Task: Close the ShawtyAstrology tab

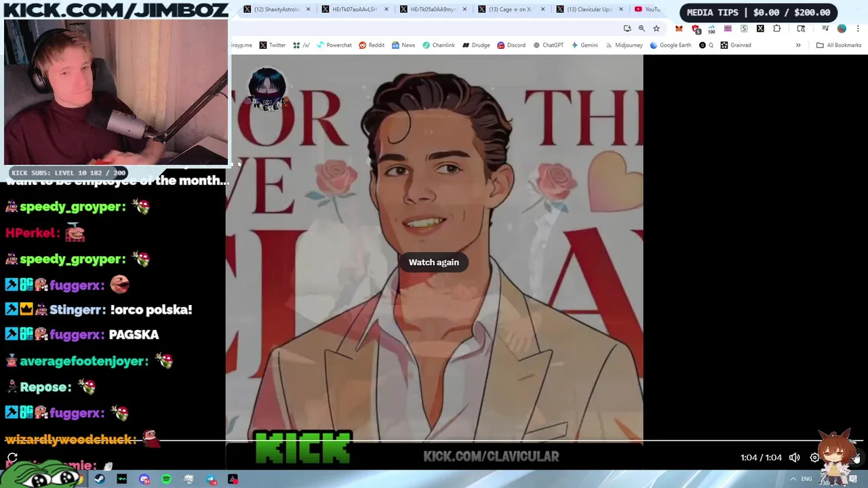Action: [309, 9]
